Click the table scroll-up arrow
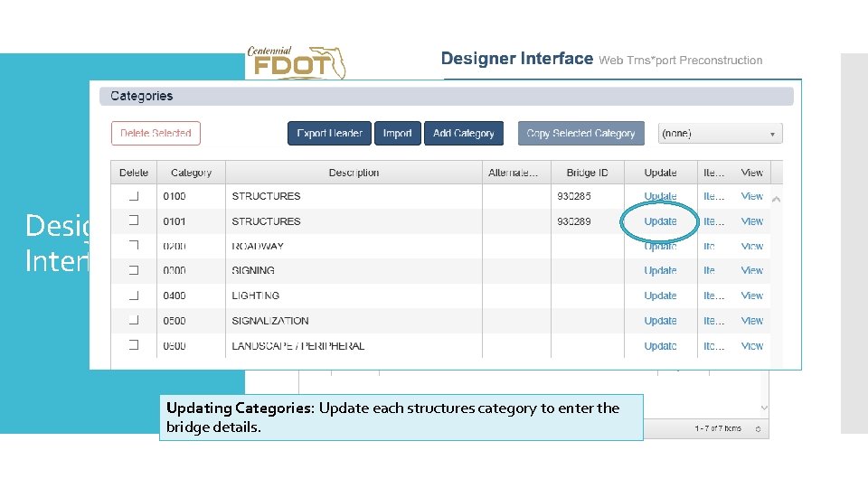This screenshot has height=488, width=868. [x=776, y=199]
